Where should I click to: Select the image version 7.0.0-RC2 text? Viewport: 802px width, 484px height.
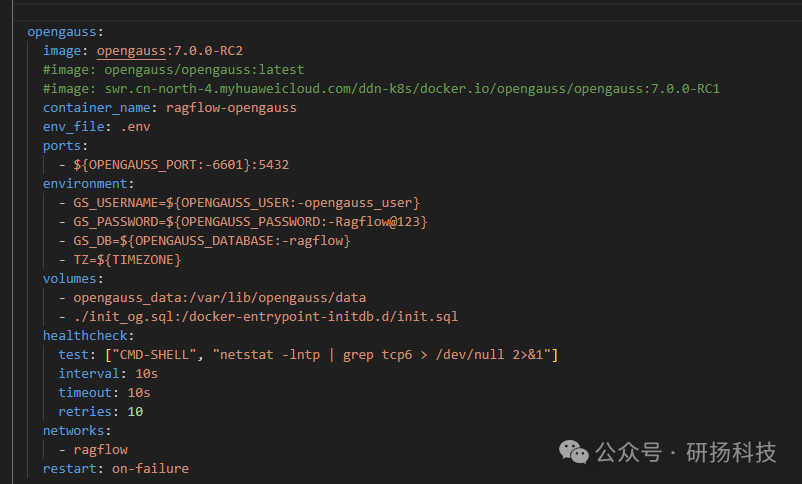click(x=209, y=51)
